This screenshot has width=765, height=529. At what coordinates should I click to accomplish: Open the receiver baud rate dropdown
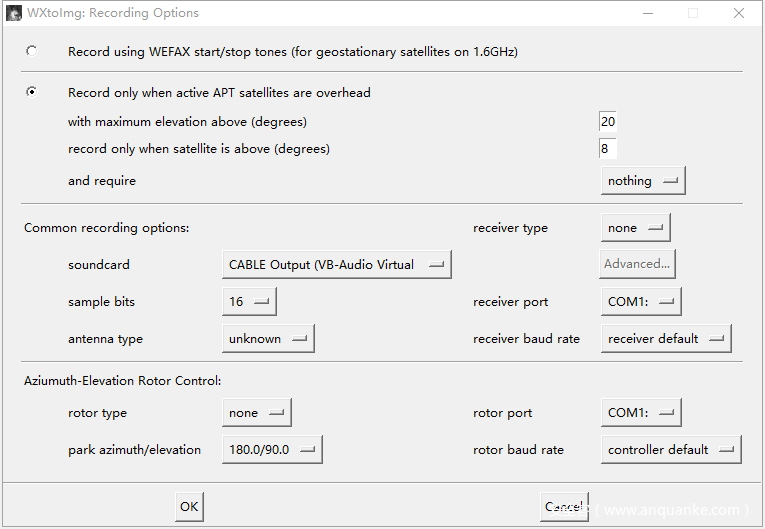point(665,339)
